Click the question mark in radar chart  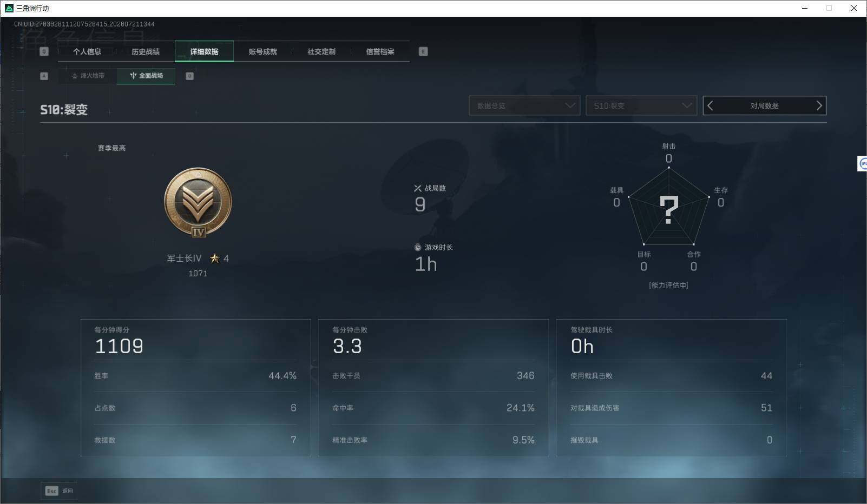pos(669,210)
